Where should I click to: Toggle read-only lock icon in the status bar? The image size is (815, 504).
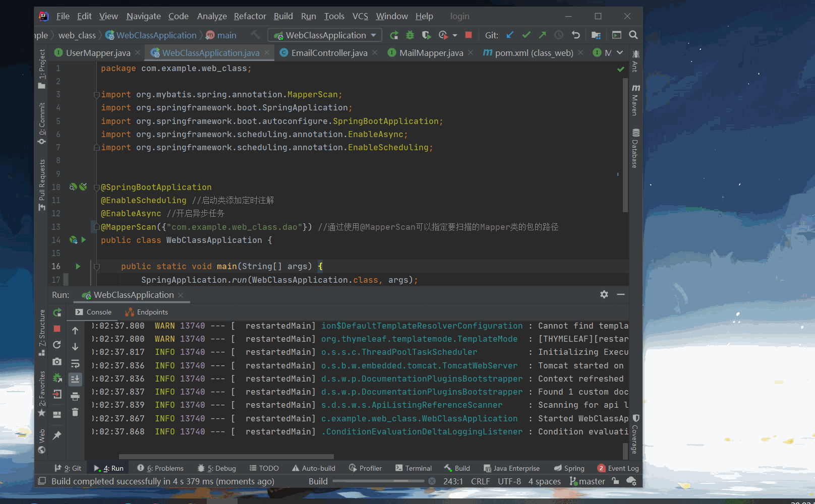[x=615, y=481]
